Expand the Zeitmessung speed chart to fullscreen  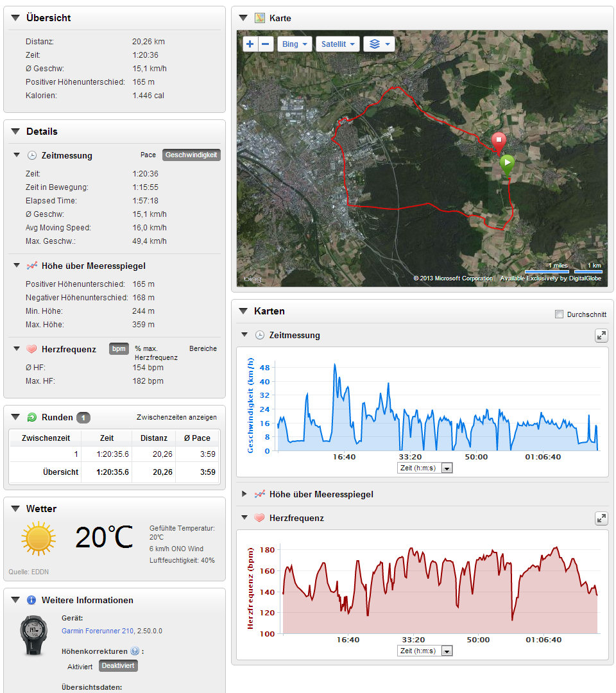click(601, 336)
